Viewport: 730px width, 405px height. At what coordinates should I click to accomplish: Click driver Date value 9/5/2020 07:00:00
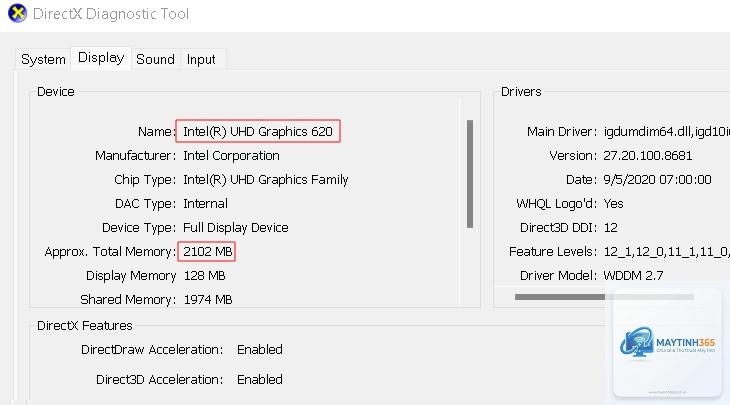[x=657, y=180]
